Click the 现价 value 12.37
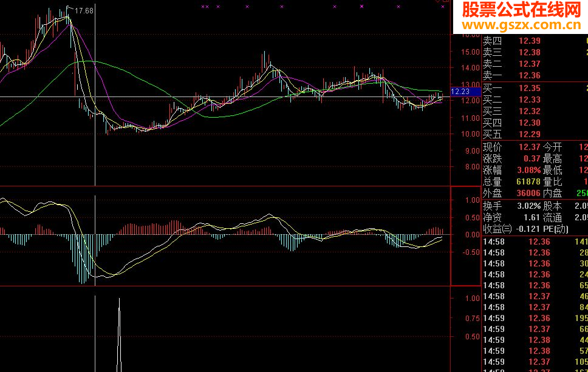The image size is (588, 372). [530, 147]
